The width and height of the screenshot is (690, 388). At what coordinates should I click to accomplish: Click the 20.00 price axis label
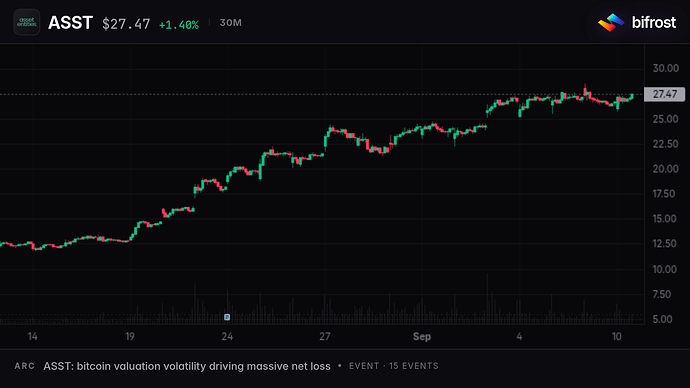tap(665, 169)
